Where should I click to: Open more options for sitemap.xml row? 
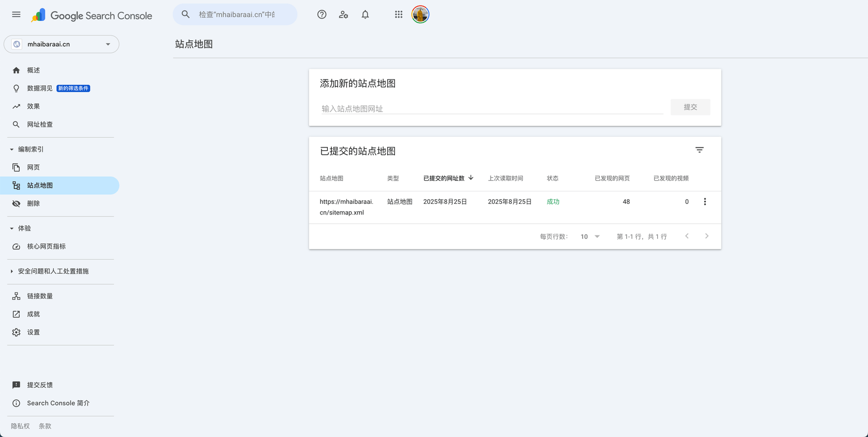click(x=705, y=202)
